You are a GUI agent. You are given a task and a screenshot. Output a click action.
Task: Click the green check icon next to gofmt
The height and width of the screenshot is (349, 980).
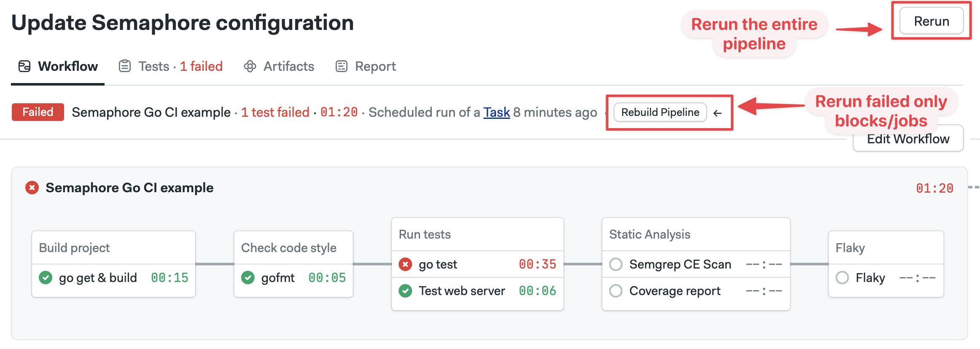tap(248, 278)
